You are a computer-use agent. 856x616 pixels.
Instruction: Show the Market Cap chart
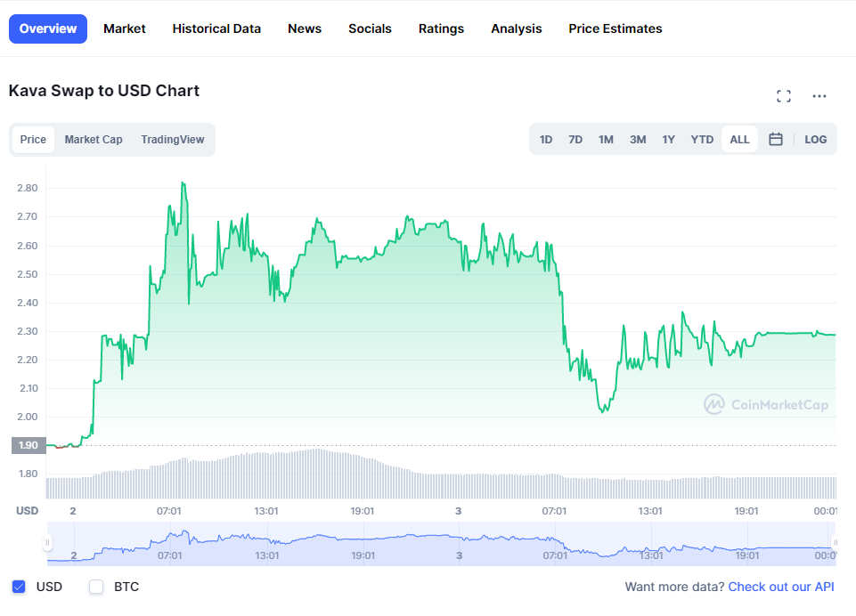(x=94, y=140)
